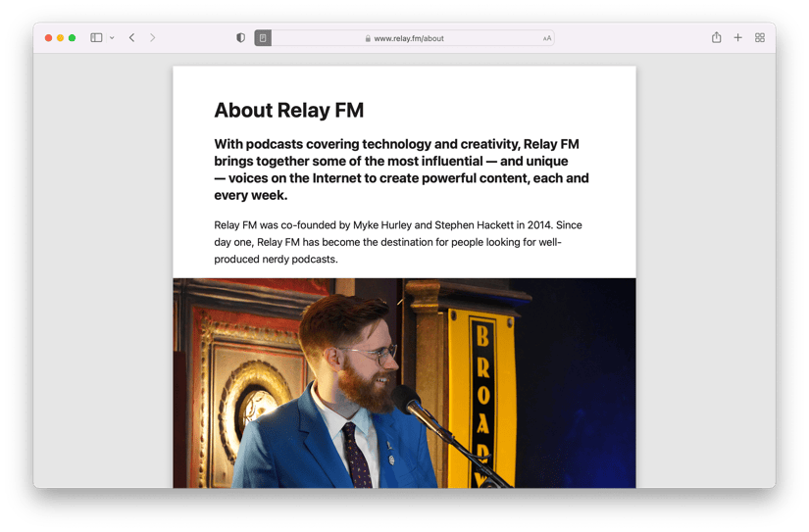Go forward to the next page
This screenshot has height=532, width=809.
click(x=152, y=37)
